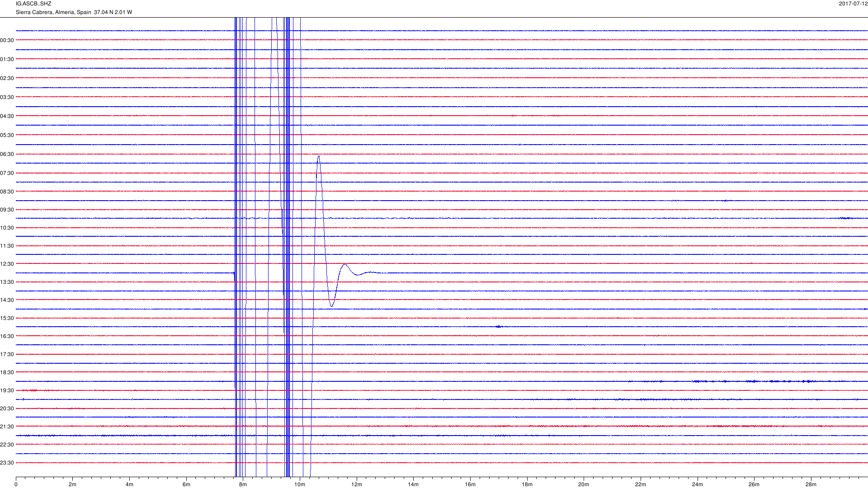Click the 20:30 time label

[x=7, y=408]
